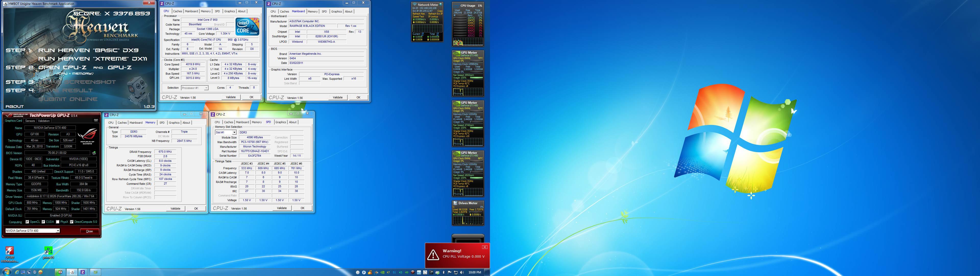The width and height of the screenshot is (980, 276).
Task: Toggle the CUDA checkbox in GPU-Z
Action: (43, 222)
